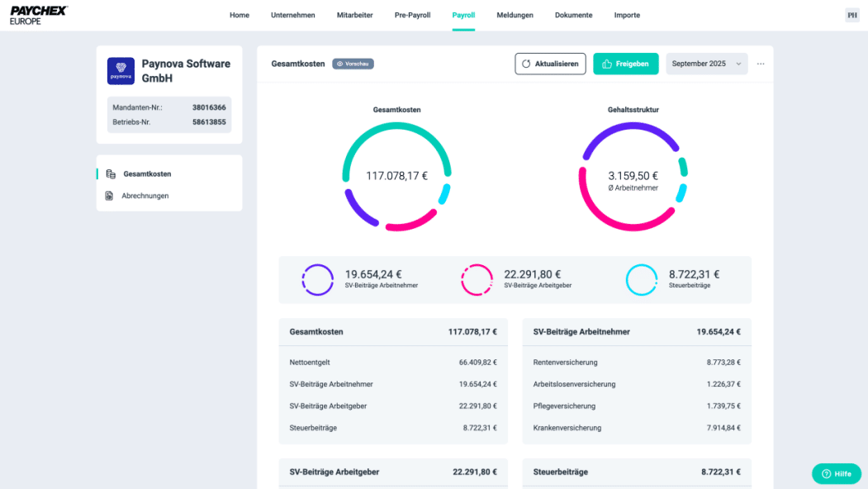This screenshot has width=868, height=489.
Task: Open the Importe menu
Action: tap(627, 15)
